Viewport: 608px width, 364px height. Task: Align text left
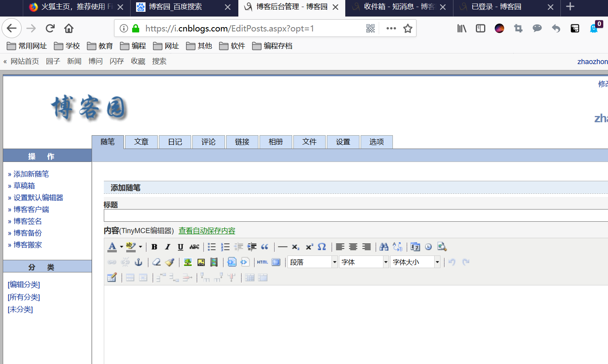tap(340, 247)
